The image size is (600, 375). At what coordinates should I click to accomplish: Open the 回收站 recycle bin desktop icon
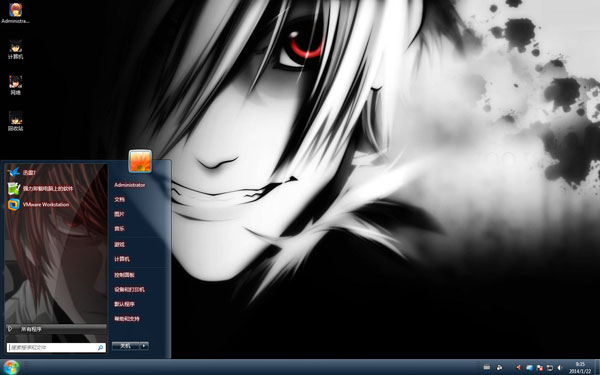pyautogui.click(x=15, y=122)
